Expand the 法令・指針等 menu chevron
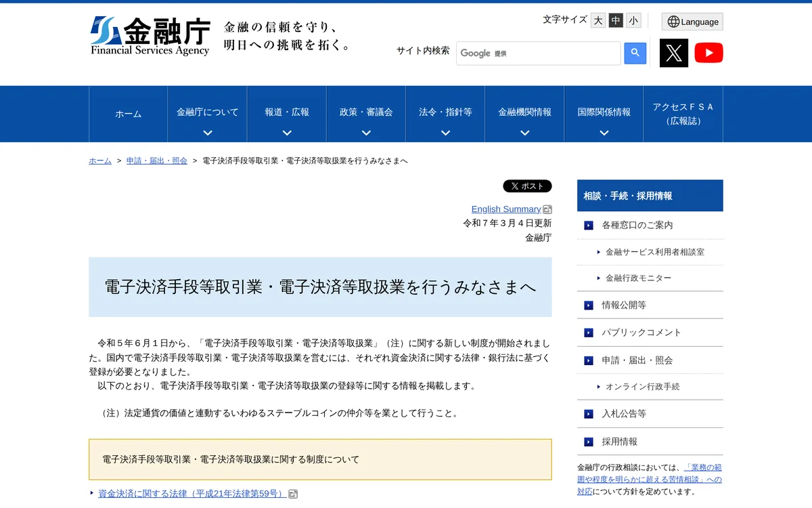The image size is (812, 508). [x=445, y=133]
